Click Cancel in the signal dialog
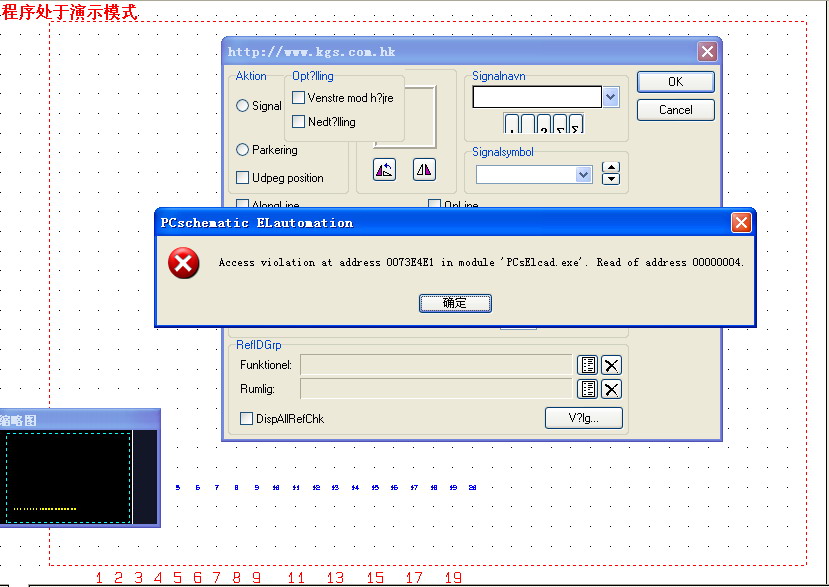This screenshot has height=587, width=829. (676, 110)
